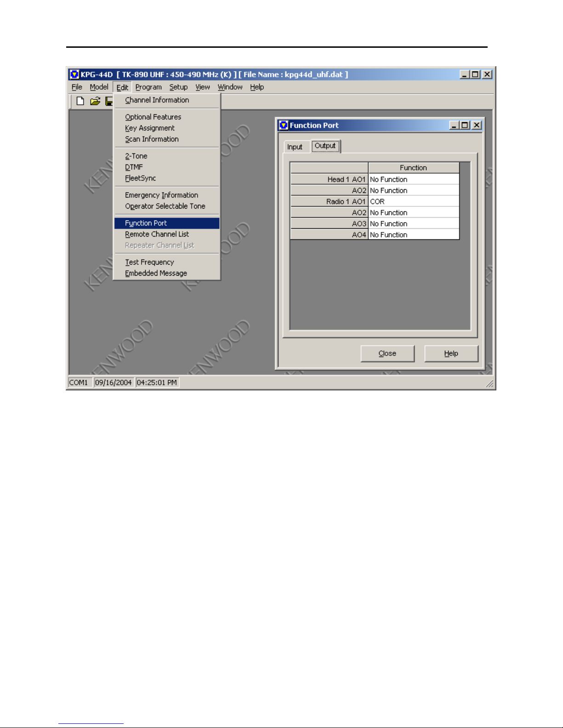Click the Function column header
The height and width of the screenshot is (728, 563).
point(414,168)
